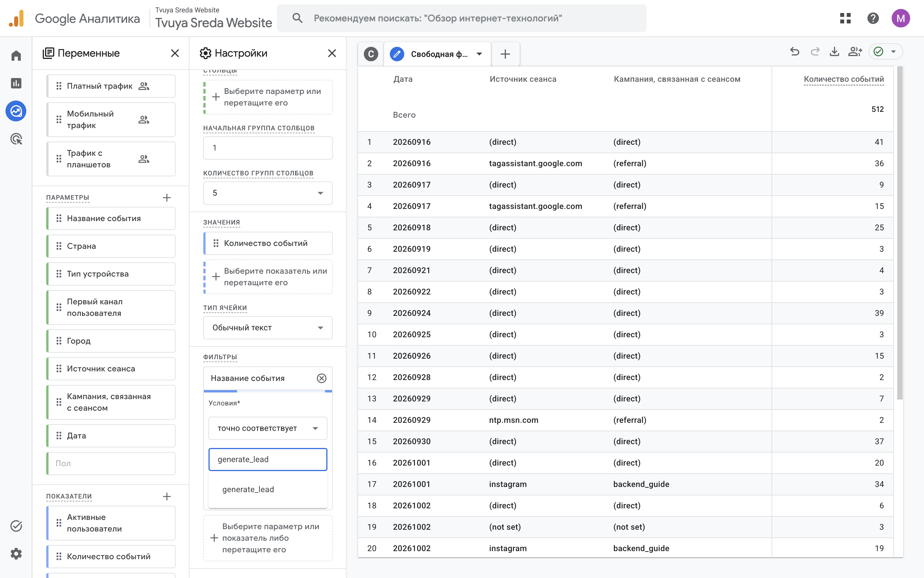Screen dimensions: 924x578
Task: Open the Home icon in left navigation
Action: click(x=16, y=56)
